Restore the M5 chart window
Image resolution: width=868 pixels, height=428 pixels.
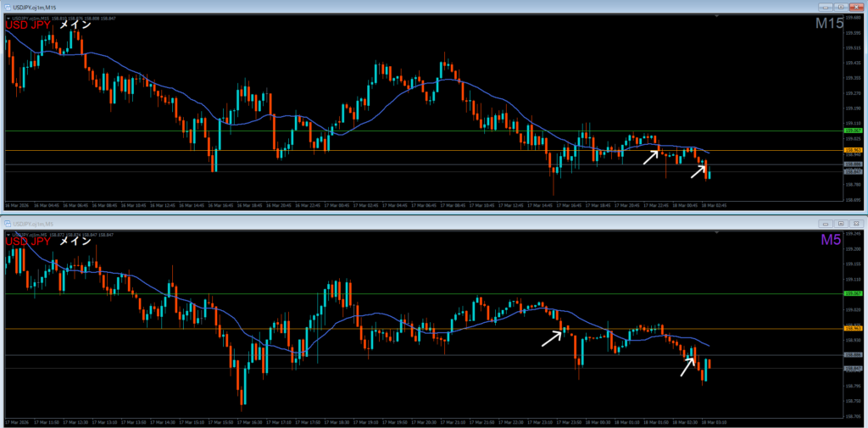[840, 224]
